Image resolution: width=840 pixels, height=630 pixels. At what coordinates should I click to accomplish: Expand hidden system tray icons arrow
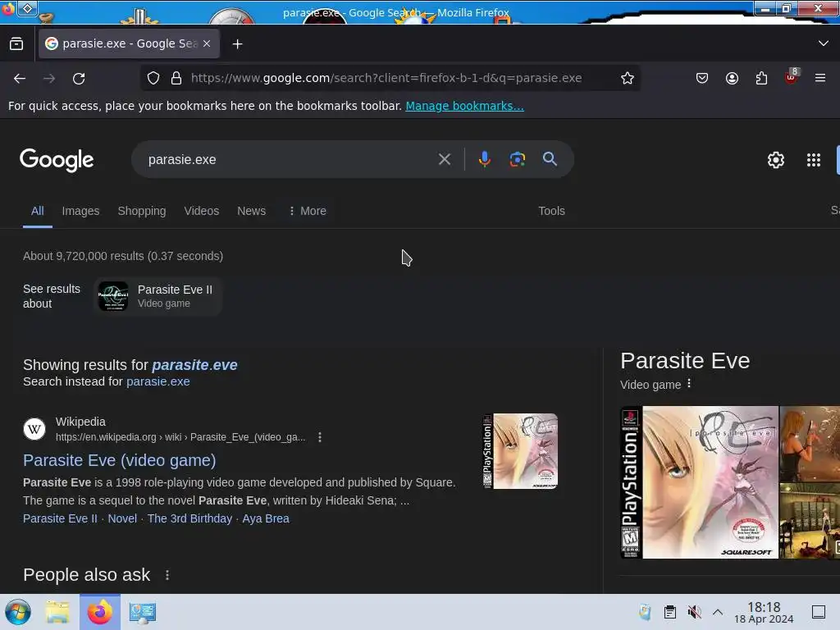pos(718,612)
